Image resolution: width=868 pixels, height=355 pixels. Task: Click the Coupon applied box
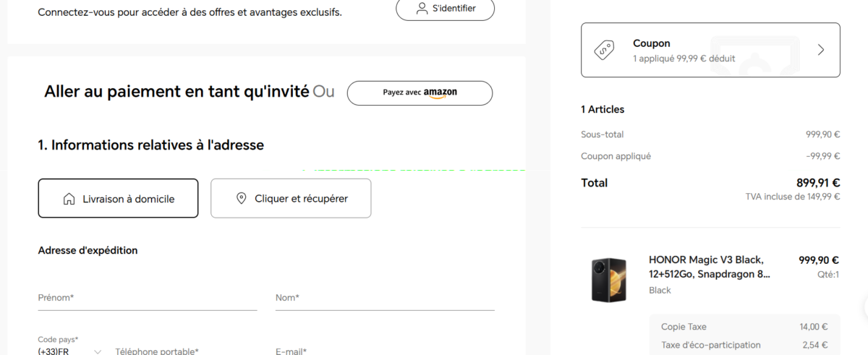tap(710, 50)
